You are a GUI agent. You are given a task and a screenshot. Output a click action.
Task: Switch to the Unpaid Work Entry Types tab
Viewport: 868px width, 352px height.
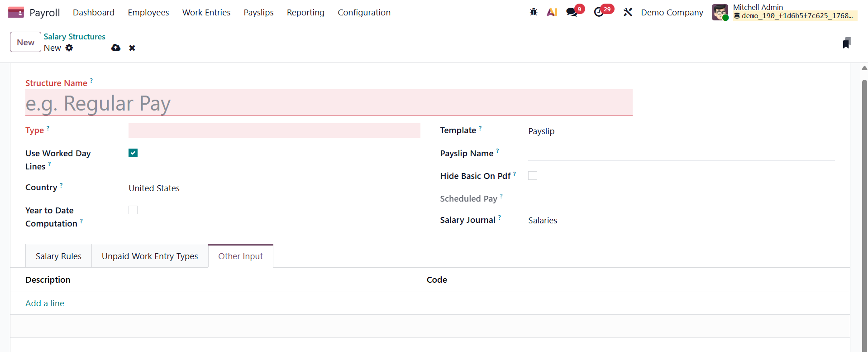(x=150, y=256)
